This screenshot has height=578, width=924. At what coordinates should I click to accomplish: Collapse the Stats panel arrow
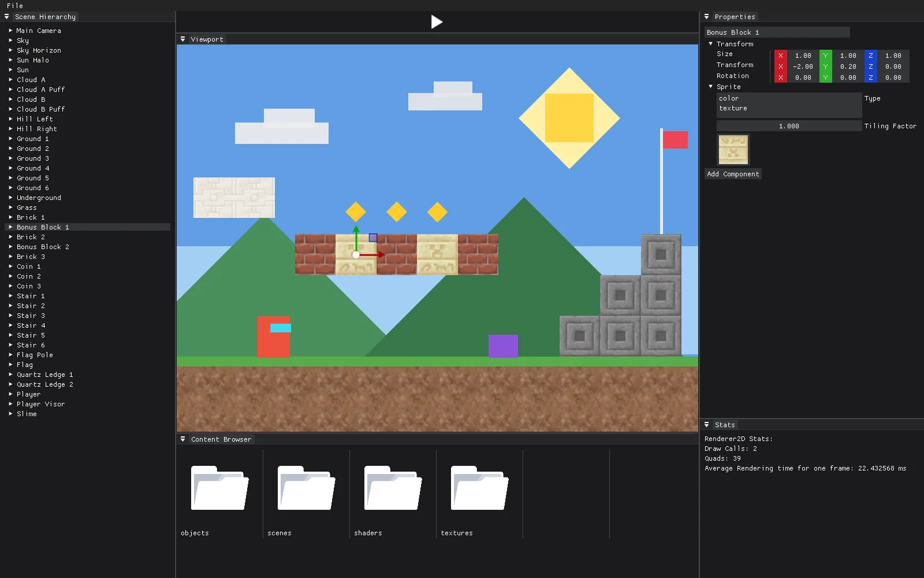(706, 425)
